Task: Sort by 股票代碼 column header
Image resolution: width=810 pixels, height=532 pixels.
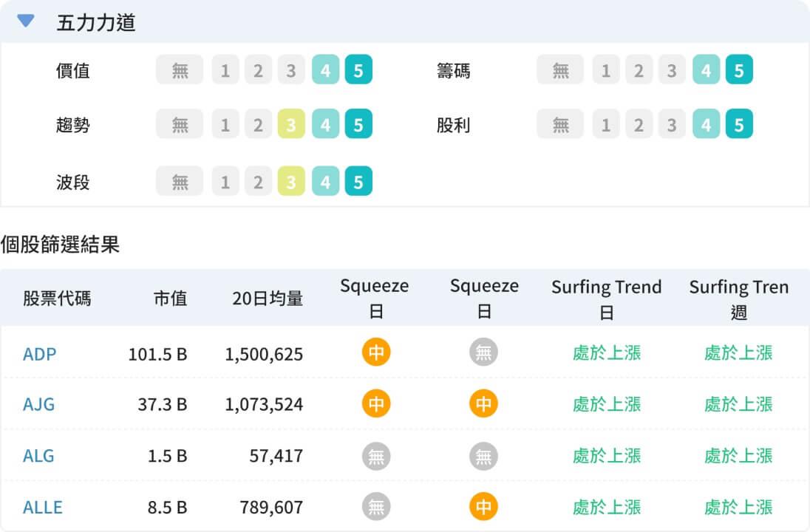Action: pyautogui.click(x=57, y=299)
